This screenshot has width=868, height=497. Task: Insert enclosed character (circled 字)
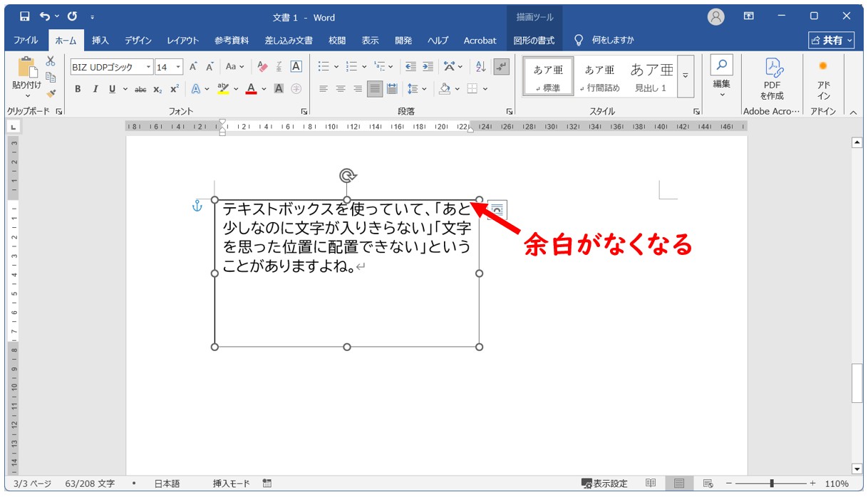[x=296, y=89]
